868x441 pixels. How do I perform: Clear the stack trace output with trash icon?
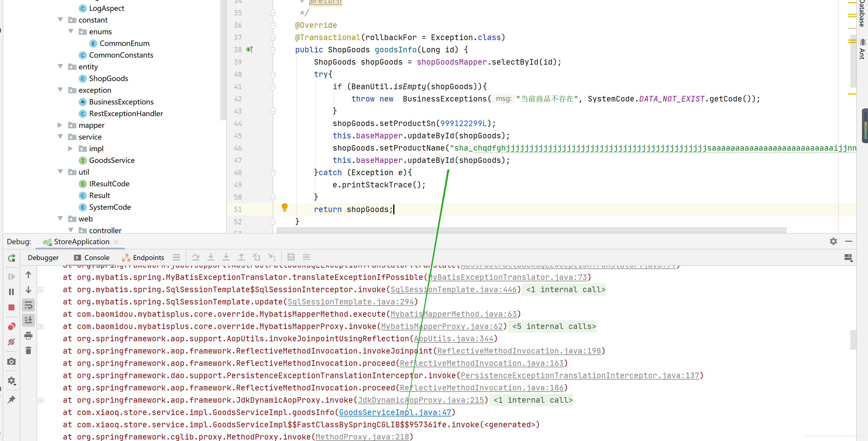coord(28,350)
